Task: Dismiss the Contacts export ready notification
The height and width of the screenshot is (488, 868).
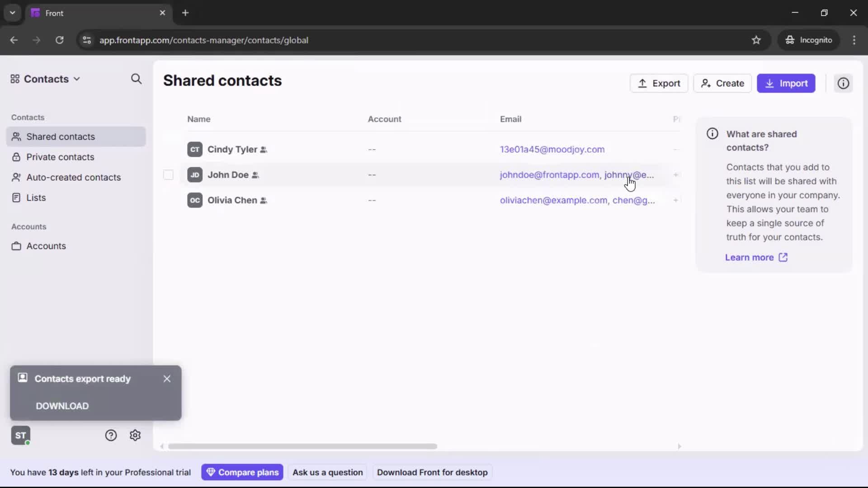Action: (x=167, y=379)
